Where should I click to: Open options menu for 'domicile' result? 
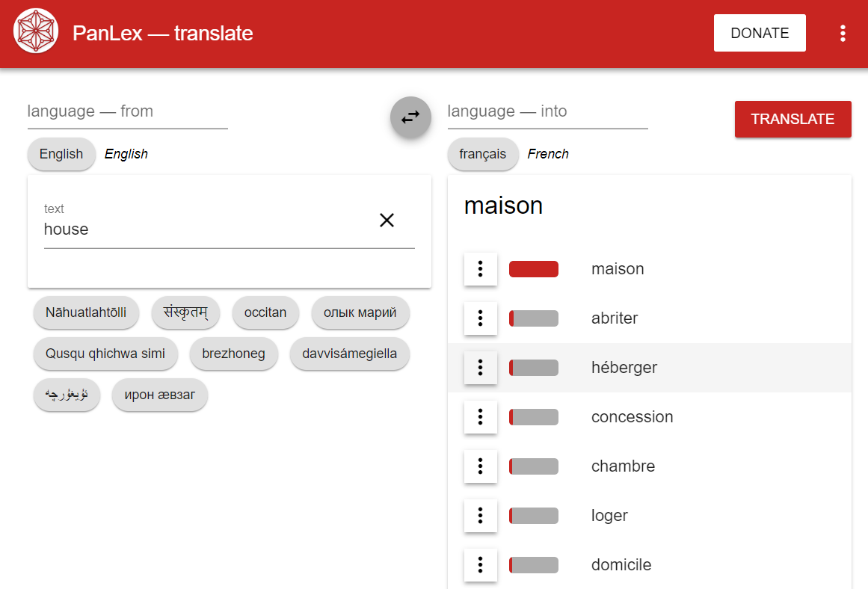click(x=480, y=565)
